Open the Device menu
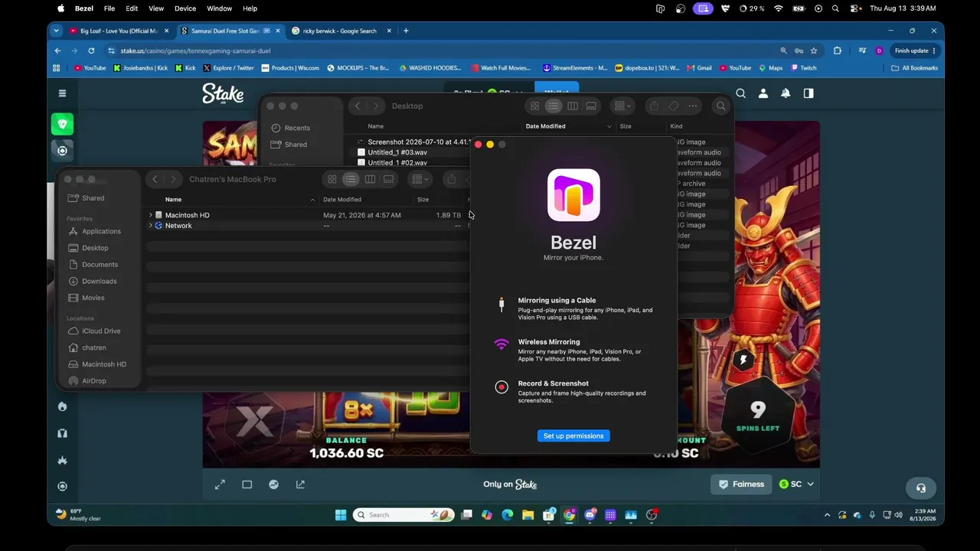980x551 pixels. (x=185, y=8)
